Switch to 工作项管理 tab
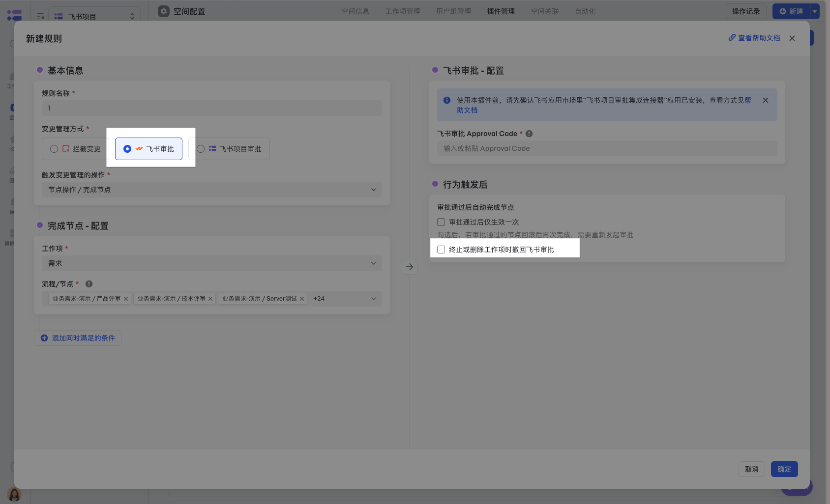Image resolution: width=830 pixels, height=504 pixels. [403, 11]
